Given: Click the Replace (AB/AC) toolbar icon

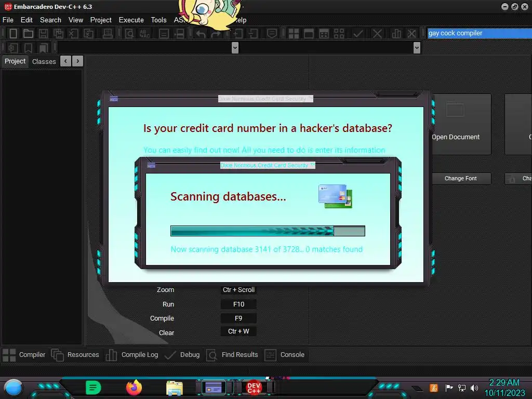Looking at the screenshot, I should [x=144, y=34].
